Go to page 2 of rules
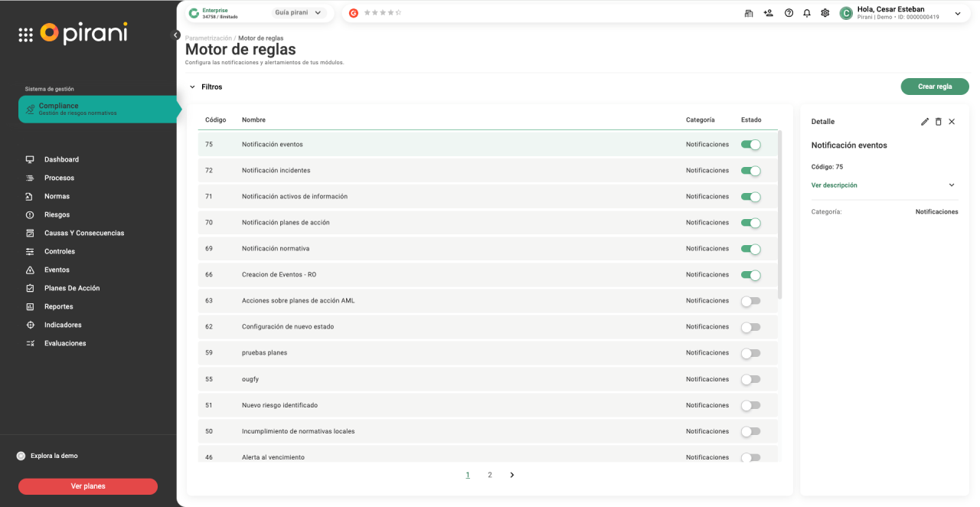Screen dimensions: 980x507 coord(490,475)
